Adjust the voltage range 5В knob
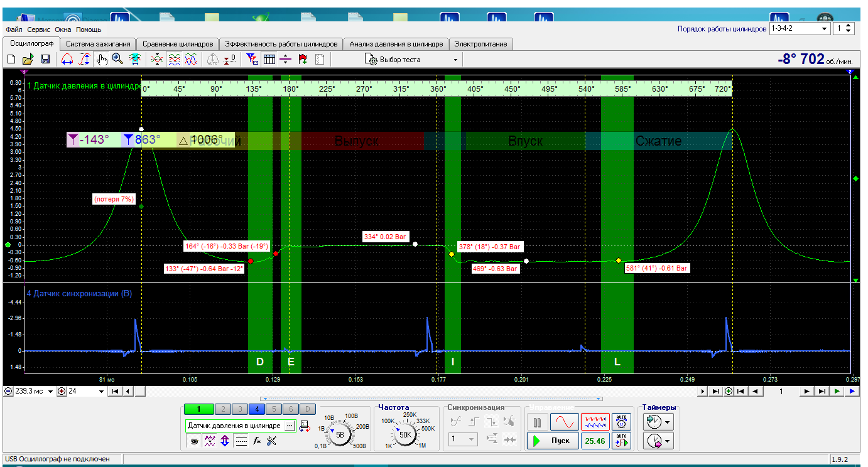 [340, 434]
